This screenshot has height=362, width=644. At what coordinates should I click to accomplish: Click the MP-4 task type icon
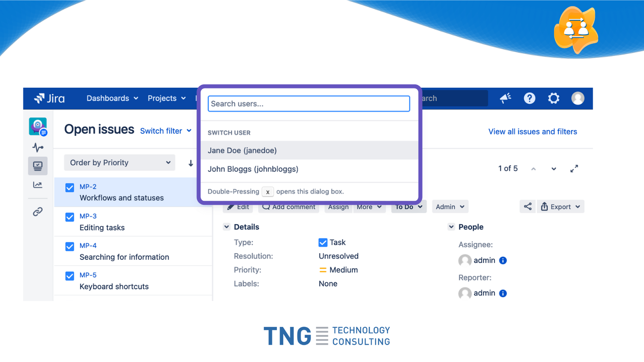(70, 246)
